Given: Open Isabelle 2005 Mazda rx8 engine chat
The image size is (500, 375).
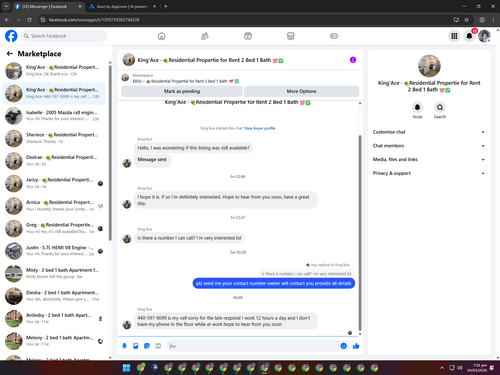Looking at the screenshot, I should pos(54,116).
